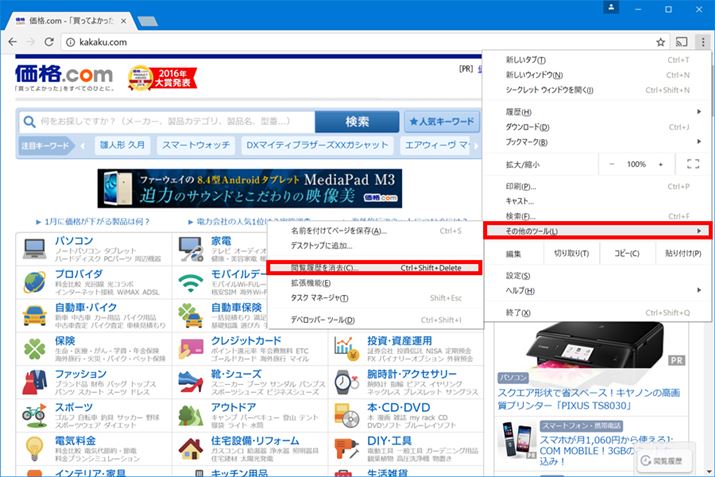This screenshot has width=715, height=477.
Task: Click the 保険 clover icon
Action: pos(35,349)
